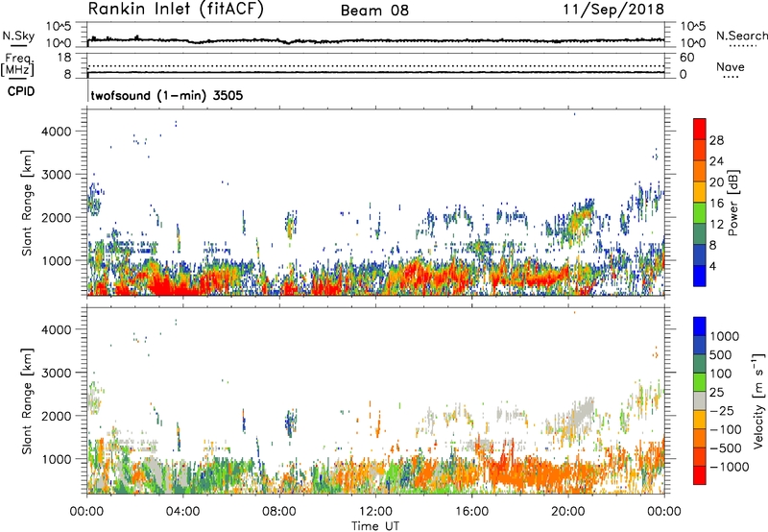The height and width of the screenshot is (532, 768).
Task: Click the "Nave" legend label
Action: click(731, 67)
